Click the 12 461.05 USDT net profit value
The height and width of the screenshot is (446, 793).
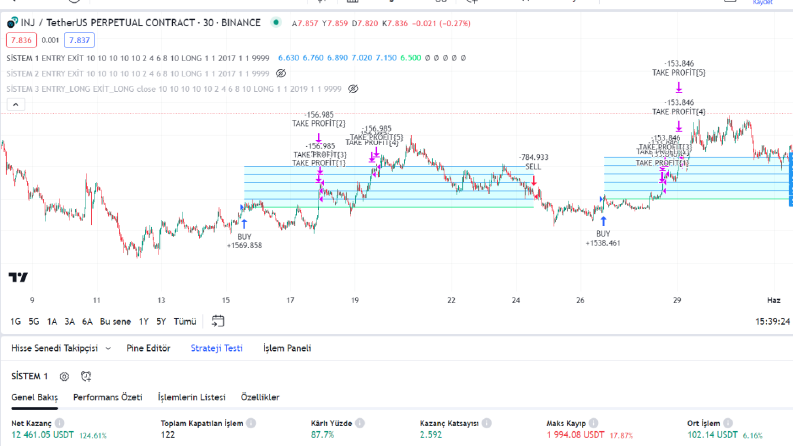(42, 435)
